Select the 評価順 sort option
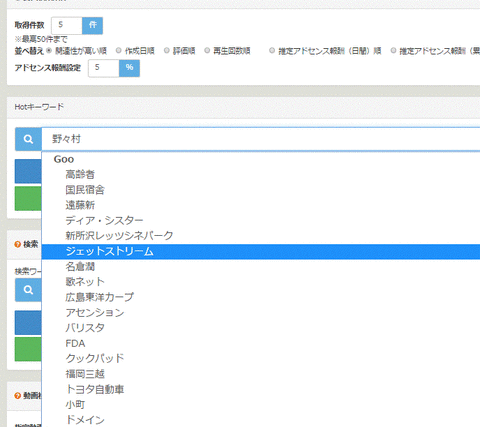 click(167, 51)
